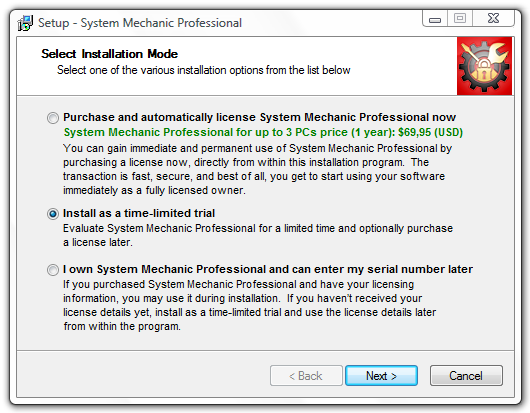Click the 'You can gain immediate and permanent use' paragraph
The height and width of the screenshot is (413, 530).
point(258,169)
